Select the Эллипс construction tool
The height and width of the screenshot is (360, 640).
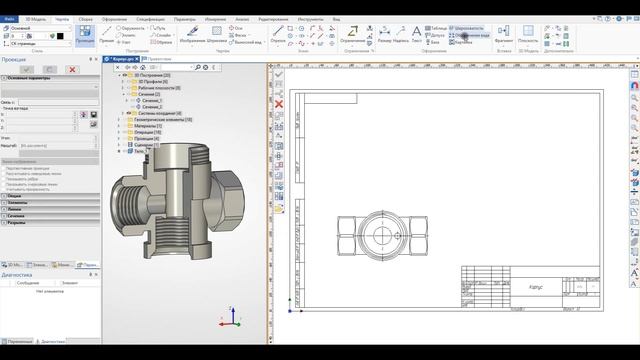coord(126,35)
